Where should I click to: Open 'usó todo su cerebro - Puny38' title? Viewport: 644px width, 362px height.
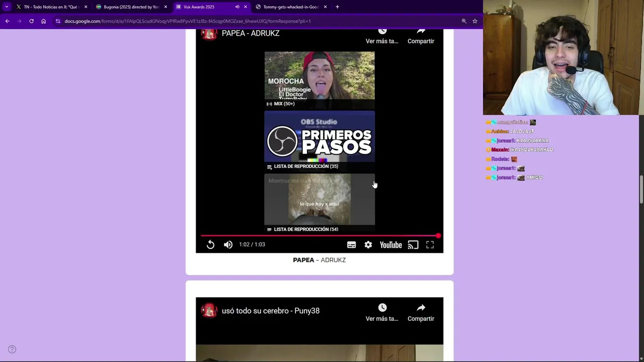(x=271, y=311)
